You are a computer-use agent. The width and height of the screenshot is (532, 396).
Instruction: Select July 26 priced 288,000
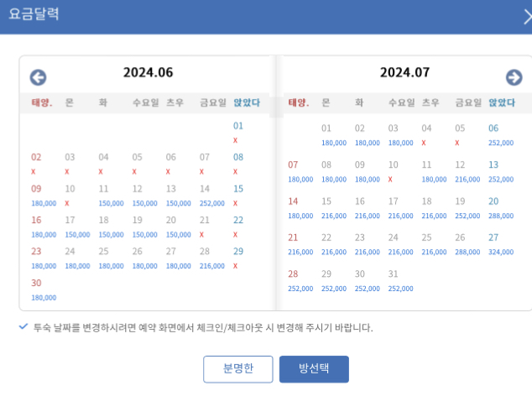(x=467, y=244)
